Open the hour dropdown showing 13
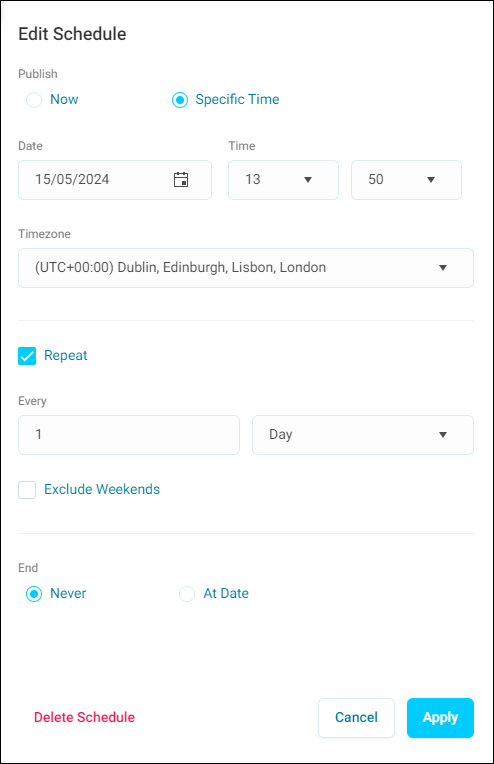Image resolution: width=494 pixels, height=764 pixels. pos(283,180)
